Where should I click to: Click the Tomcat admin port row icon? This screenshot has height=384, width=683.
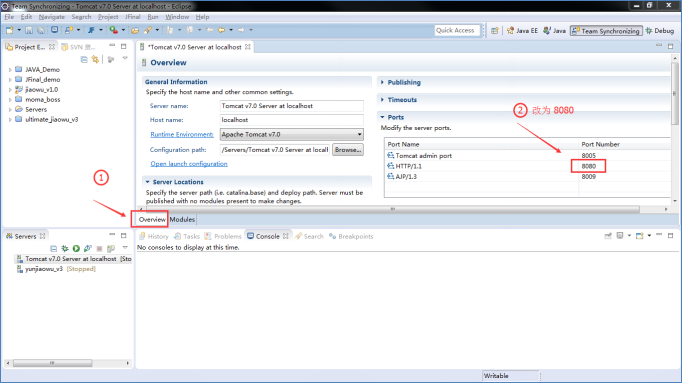point(391,155)
